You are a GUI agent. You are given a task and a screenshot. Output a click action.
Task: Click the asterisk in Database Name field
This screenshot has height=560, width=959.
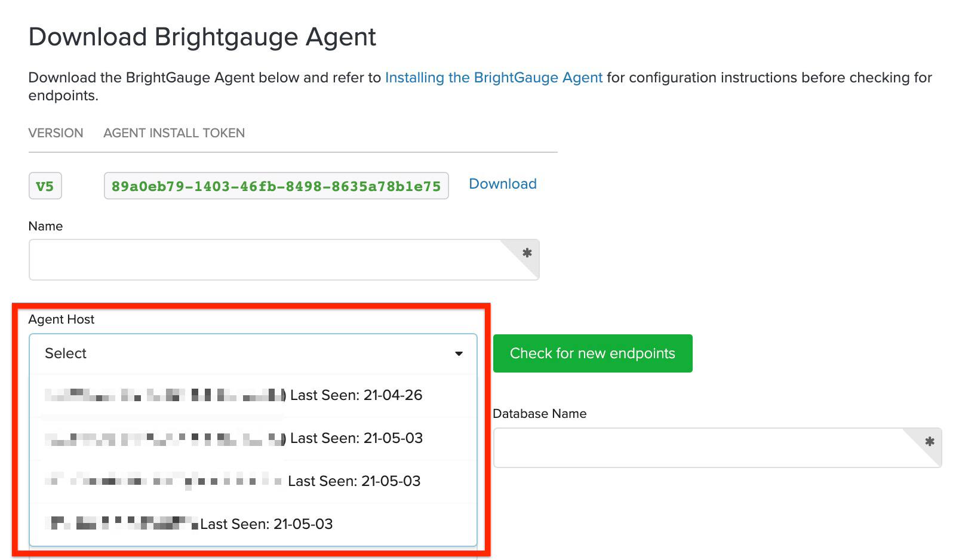tap(929, 442)
